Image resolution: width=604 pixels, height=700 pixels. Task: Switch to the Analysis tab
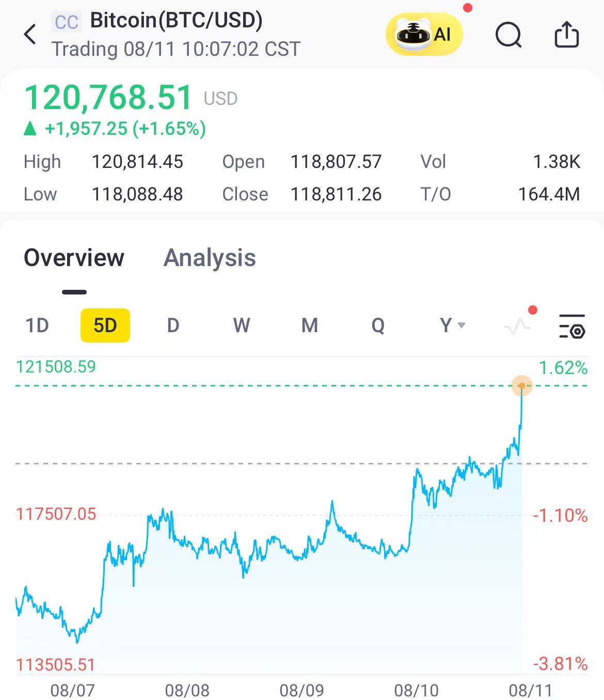point(210,257)
